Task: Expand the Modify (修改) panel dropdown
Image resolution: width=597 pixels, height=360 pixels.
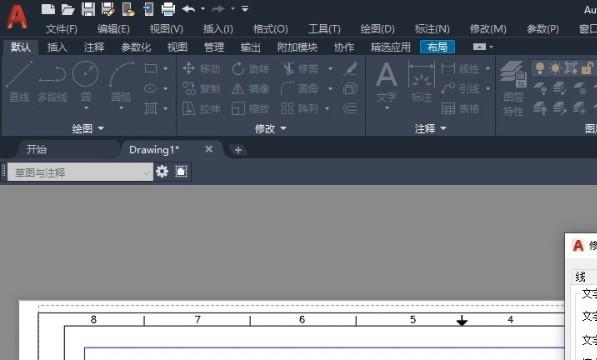Action: (270, 129)
